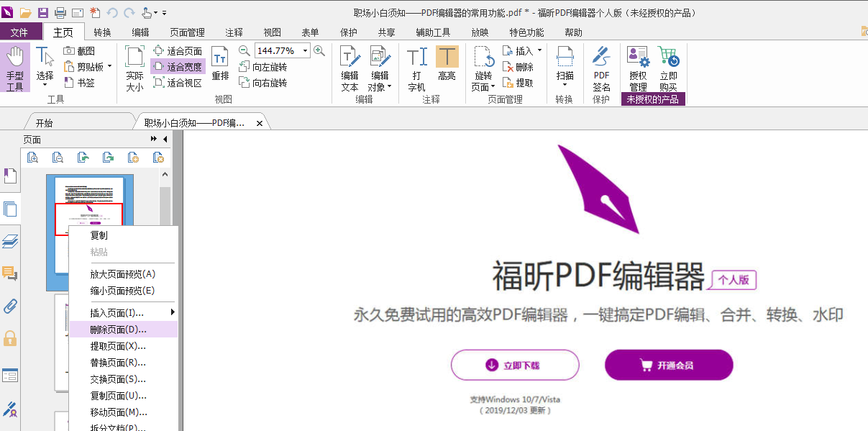Click the zoom in magnifier icon
This screenshot has width=868, height=431.
tap(319, 50)
